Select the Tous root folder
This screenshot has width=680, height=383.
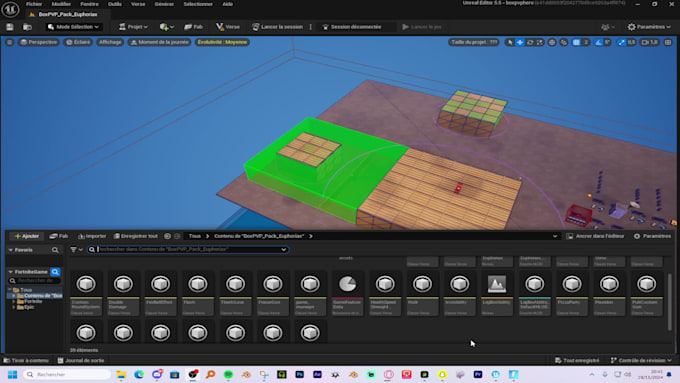coord(26,290)
